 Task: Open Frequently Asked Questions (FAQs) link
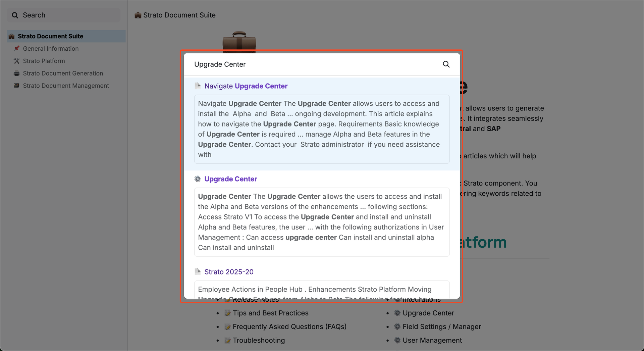click(289, 327)
